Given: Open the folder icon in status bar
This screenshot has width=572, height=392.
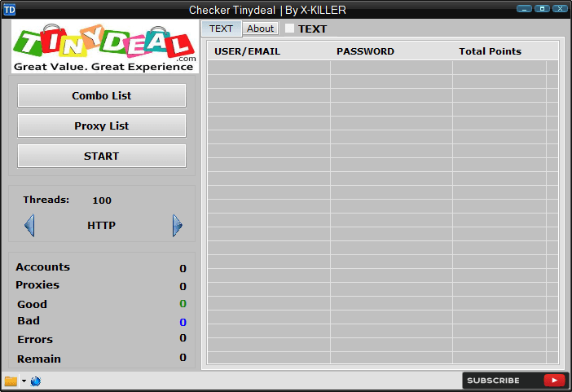Looking at the screenshot, I should coord(11,381).
